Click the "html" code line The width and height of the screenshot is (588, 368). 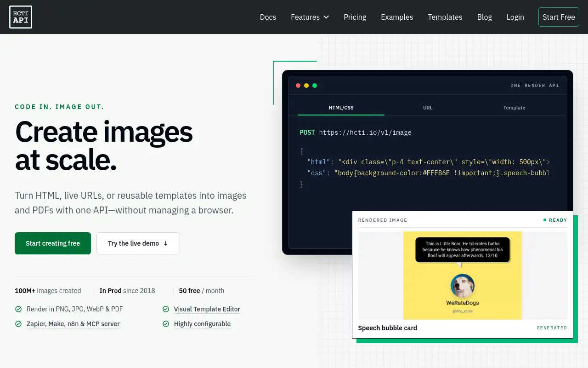(x=428, y=162)
